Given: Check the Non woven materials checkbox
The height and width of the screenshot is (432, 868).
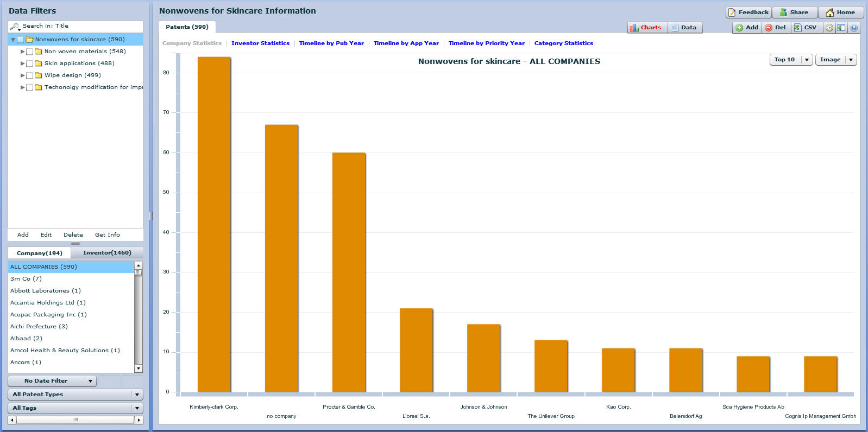Looking at the screenshot, I should coord(30,52).
